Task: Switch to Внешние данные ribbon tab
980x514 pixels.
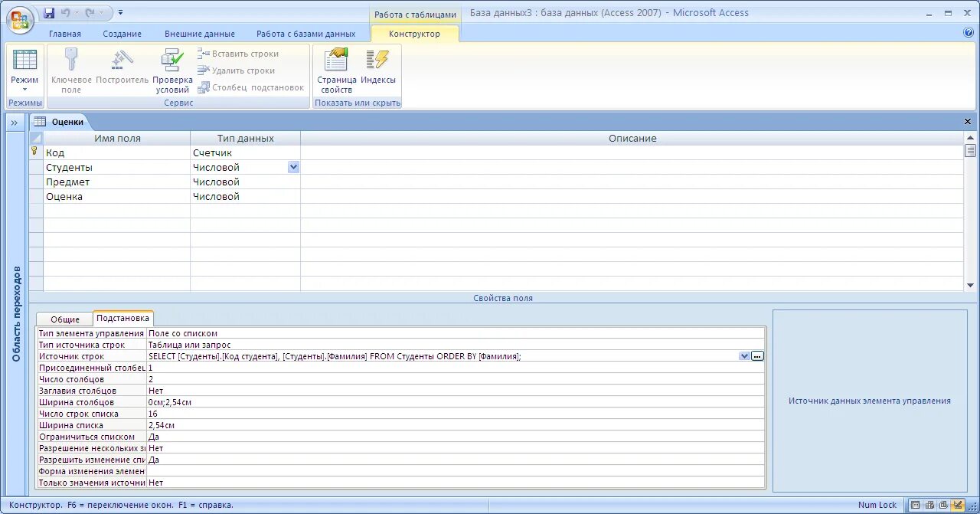Action: (200, 34)
